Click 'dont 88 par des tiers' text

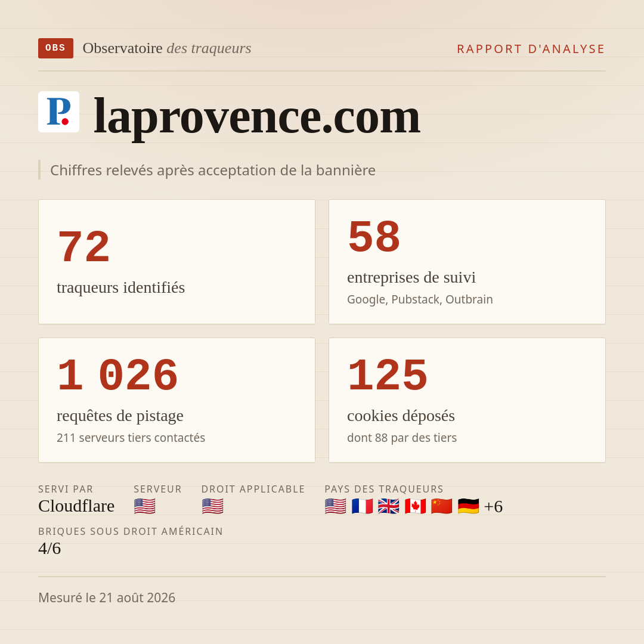tap(402, 438)
